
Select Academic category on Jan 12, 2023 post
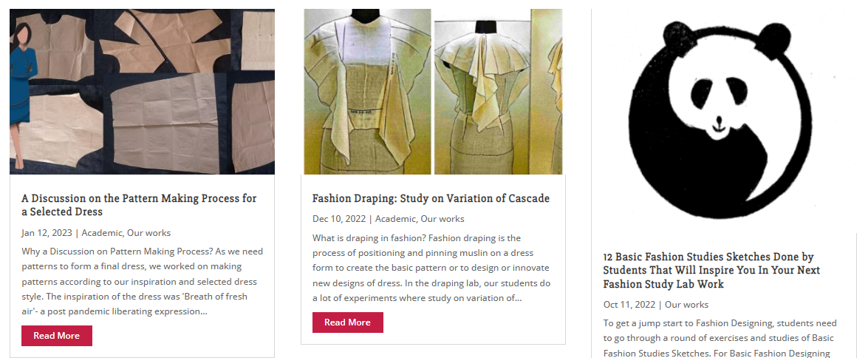tap(102, 232)
